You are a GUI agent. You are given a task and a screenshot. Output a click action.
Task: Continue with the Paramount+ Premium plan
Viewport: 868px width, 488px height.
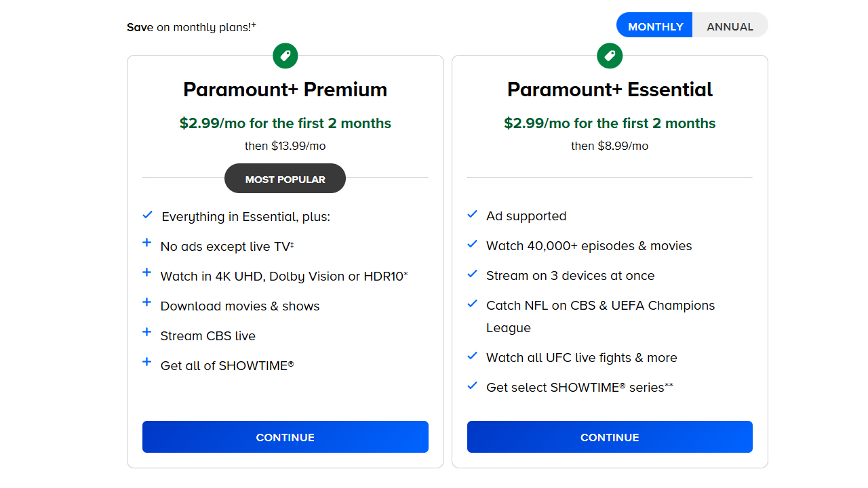[285, 437]
